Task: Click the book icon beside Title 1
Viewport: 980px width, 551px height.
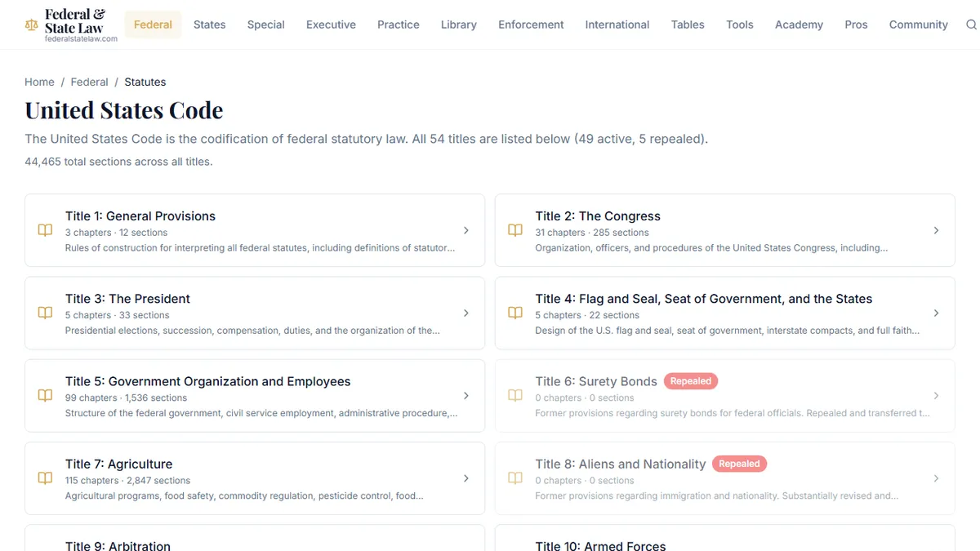Action: pyautogui.click(x=46, y=230)
